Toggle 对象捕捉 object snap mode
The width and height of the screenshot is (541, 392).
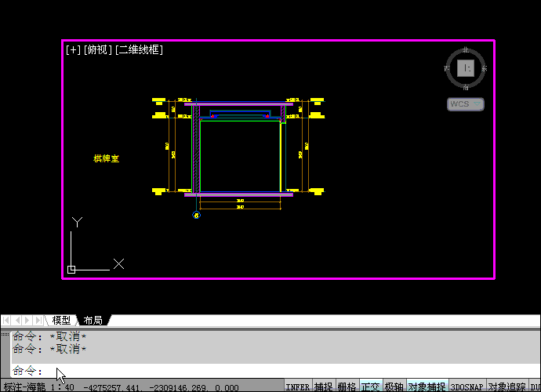point(427,387)
